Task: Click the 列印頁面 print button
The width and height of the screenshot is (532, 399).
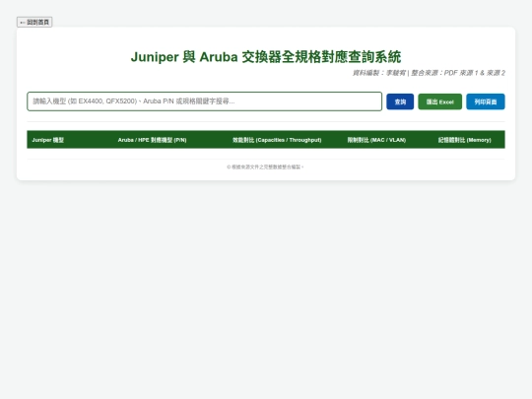Action: tap(485, 101)
